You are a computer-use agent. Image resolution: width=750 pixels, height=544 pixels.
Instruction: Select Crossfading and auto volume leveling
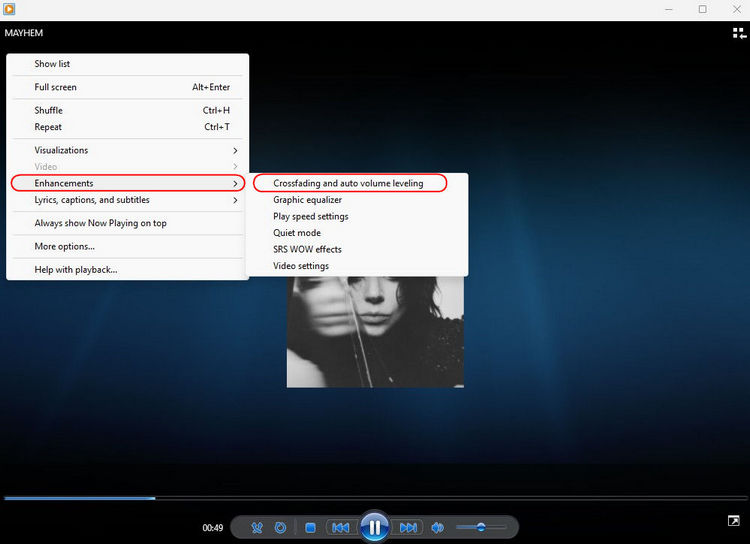348,183
